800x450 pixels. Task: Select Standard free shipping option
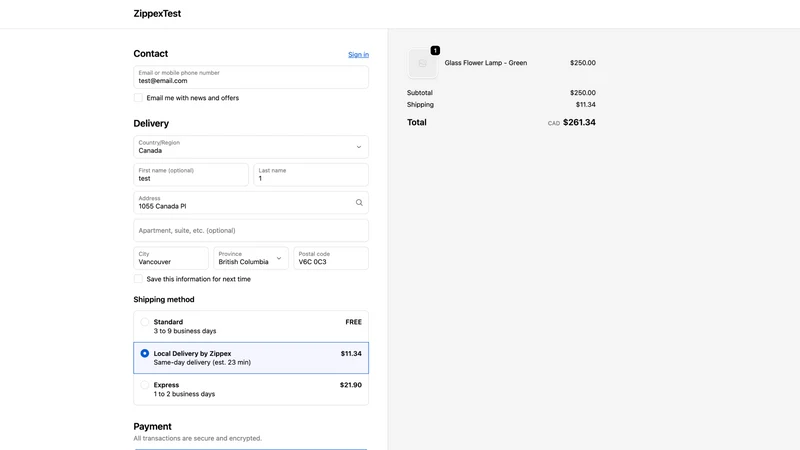click(251, 327)
